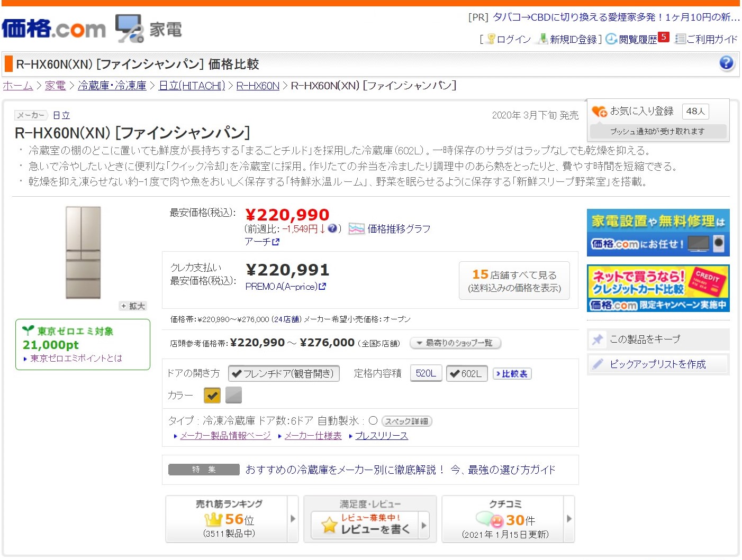Click ログイン link
This screenshot has height=560, width=742.
pos(514,39)
